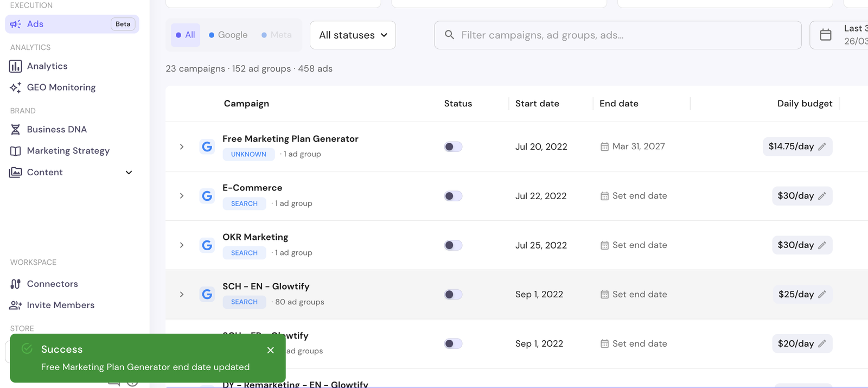868x388 pixels.
Task: Click the Beta badge next to Ads
Action: tap(123, 24)
